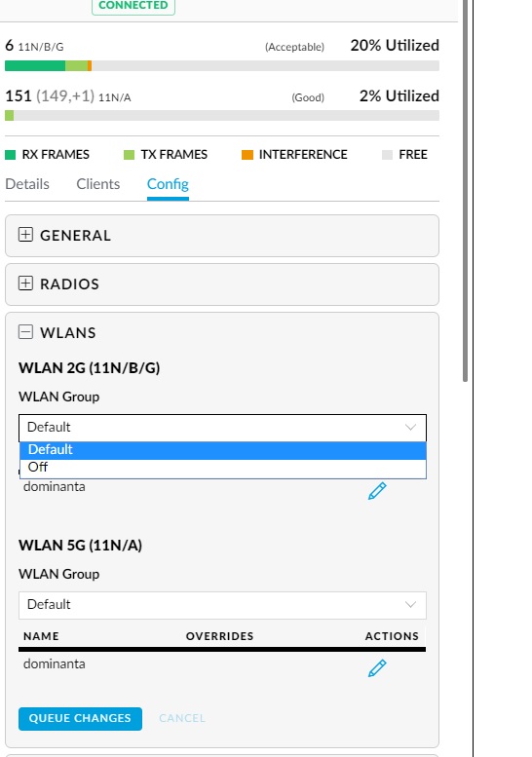Screen dimensions: 532x757
Task: Edit the dominanta WLAN under 5G
Action: [x=377, y=668]
